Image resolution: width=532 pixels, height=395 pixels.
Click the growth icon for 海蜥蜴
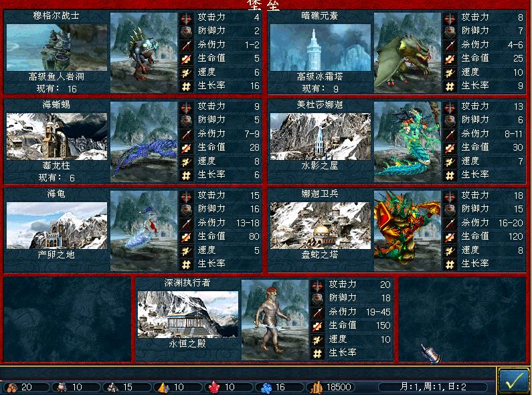[186, 175]
